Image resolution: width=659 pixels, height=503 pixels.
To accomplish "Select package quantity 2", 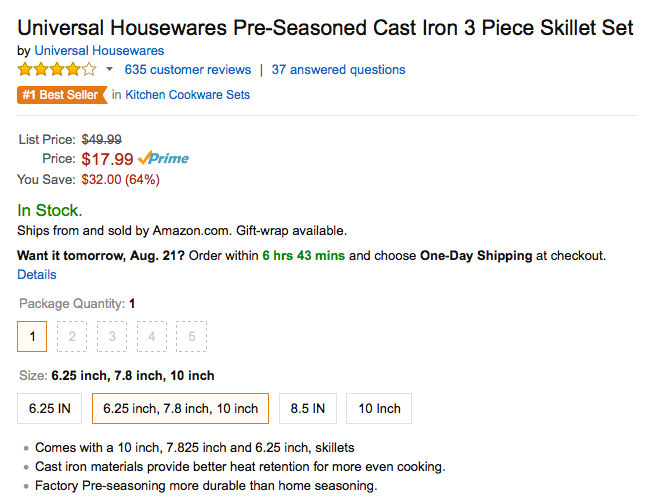I will click(x=72, y=336).
